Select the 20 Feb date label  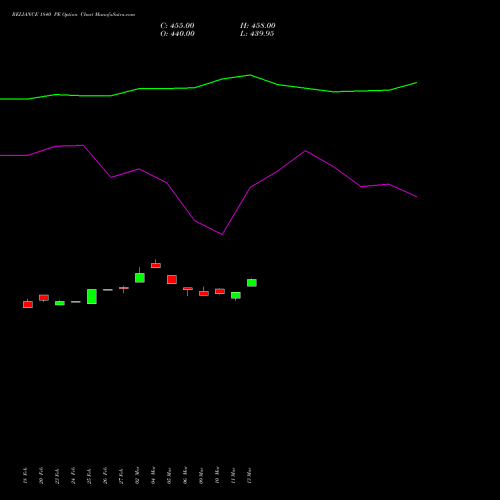[x=41, y=475]
